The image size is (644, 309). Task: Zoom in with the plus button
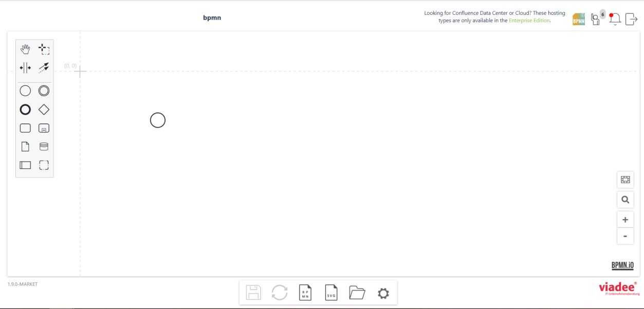tap(625, 219)
